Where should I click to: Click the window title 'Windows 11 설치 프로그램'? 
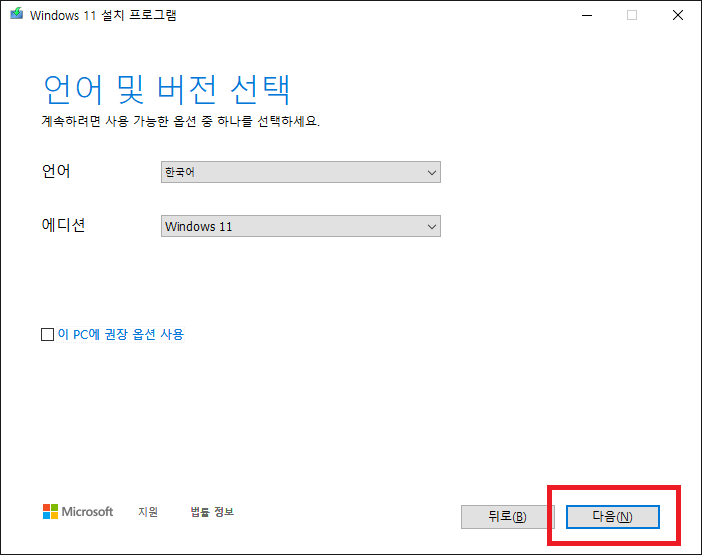tap(103, 15)
